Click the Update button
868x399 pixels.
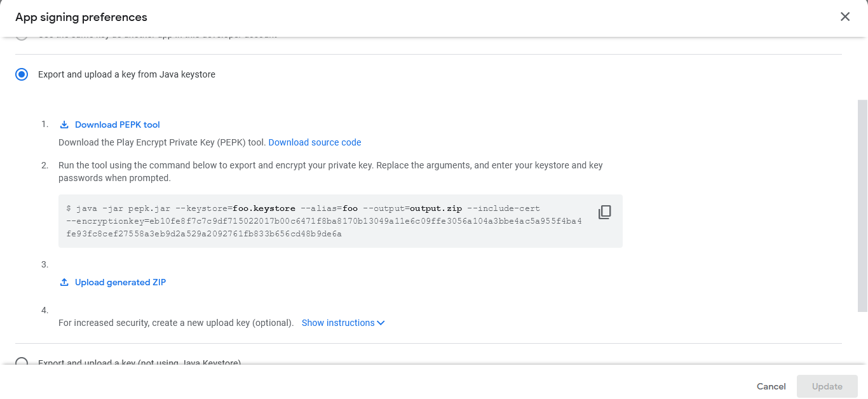click(827, 386)
